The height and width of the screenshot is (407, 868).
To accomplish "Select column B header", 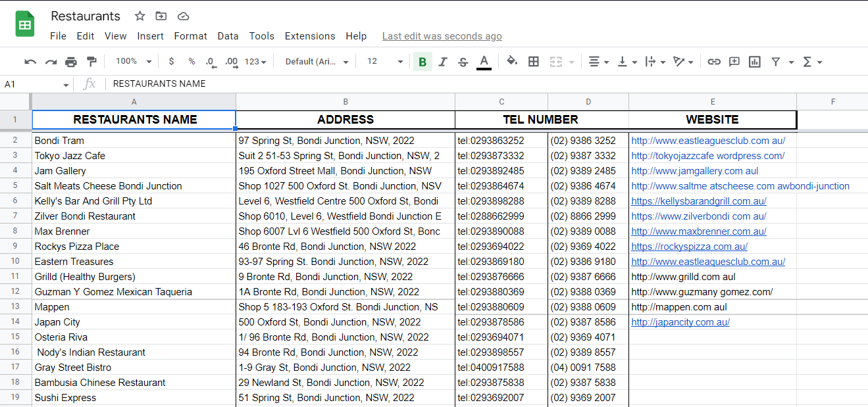I will (345, 101).
